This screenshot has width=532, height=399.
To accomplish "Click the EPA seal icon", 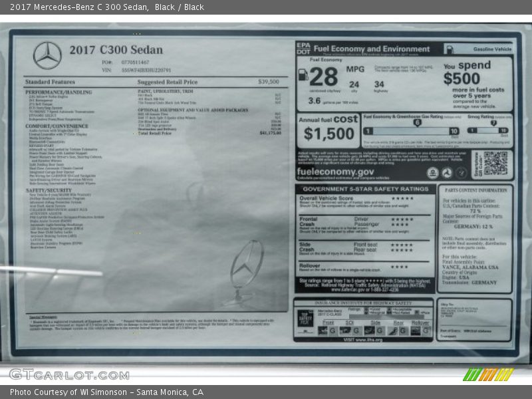I will (433, 173).
